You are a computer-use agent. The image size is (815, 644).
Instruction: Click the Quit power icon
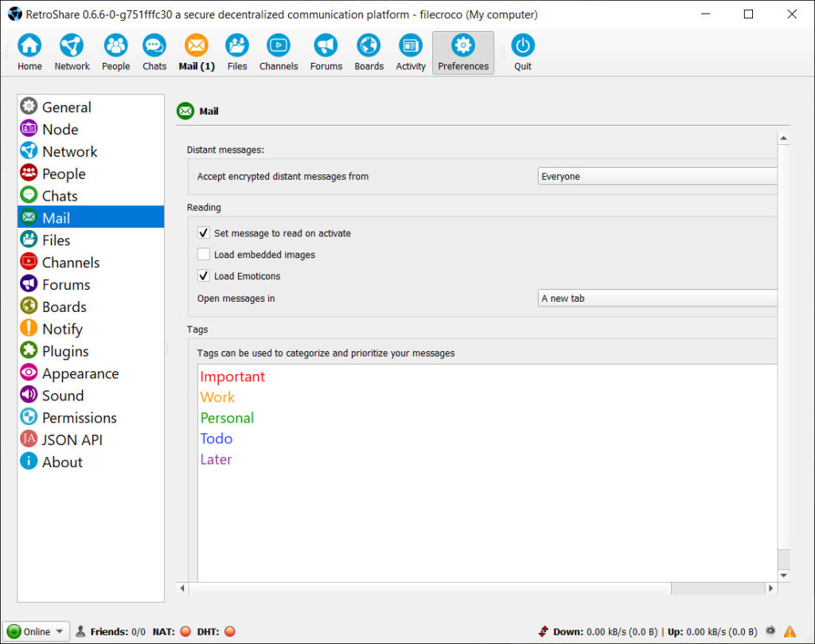[522, 53]
